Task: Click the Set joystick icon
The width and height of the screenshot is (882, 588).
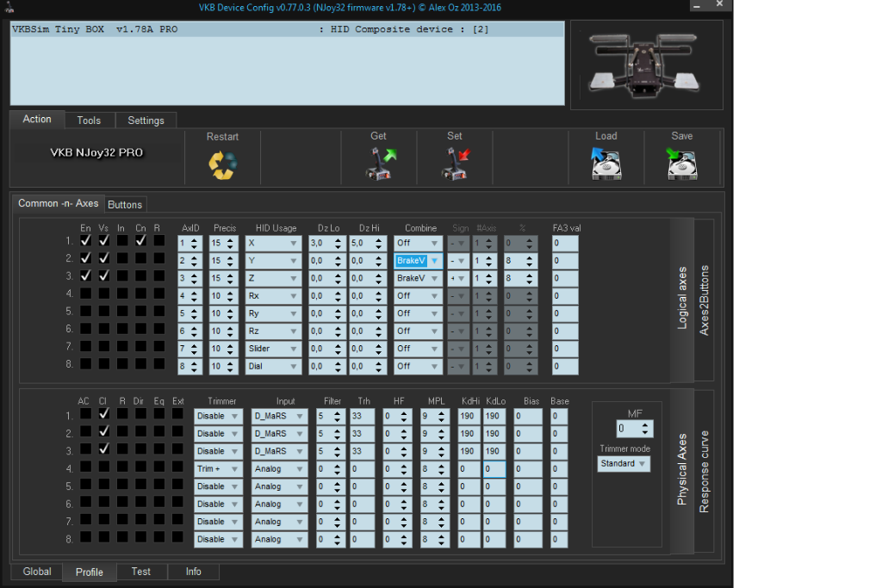Action: point(456,164)
